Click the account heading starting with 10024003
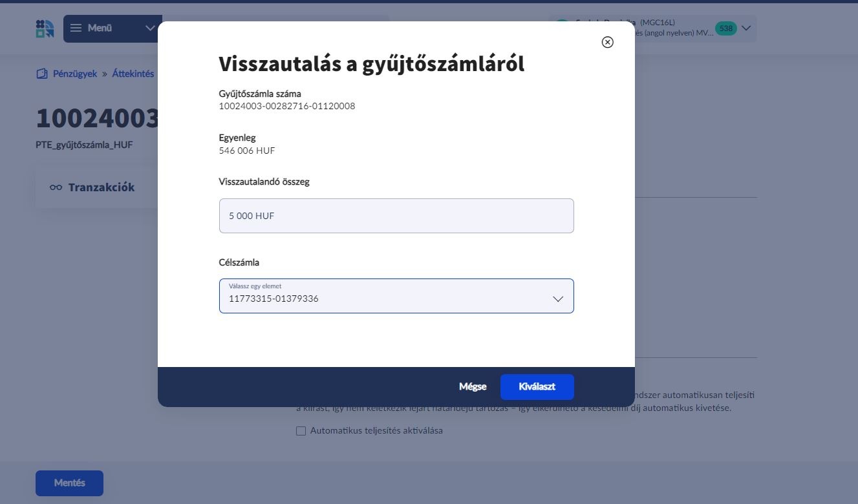The height and width of the screenshot is (504, 858). point(97,119)
